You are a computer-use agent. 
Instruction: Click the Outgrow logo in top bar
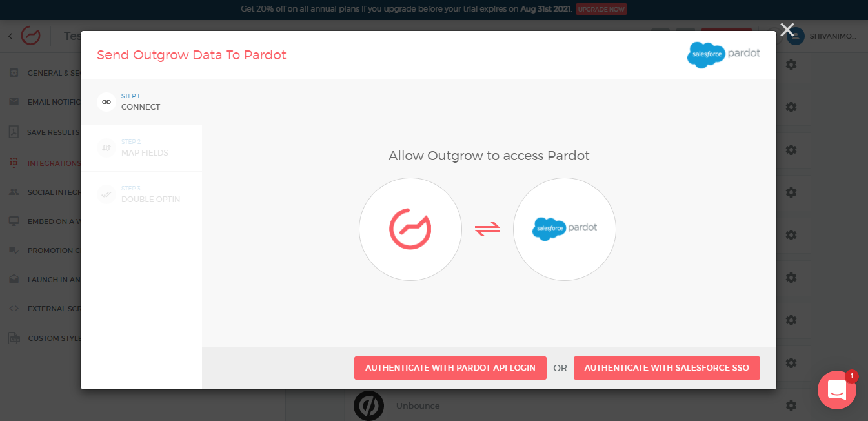(31, 36)
